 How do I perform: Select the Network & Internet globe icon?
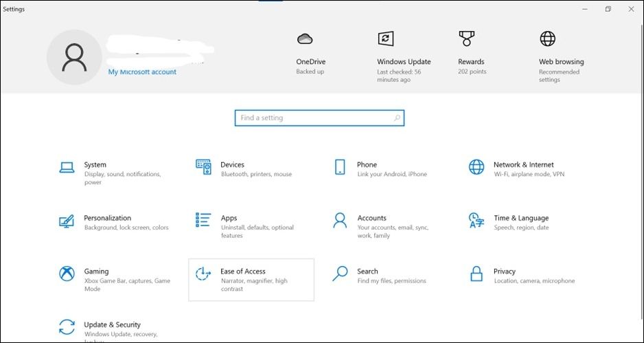tap(476, 167)
